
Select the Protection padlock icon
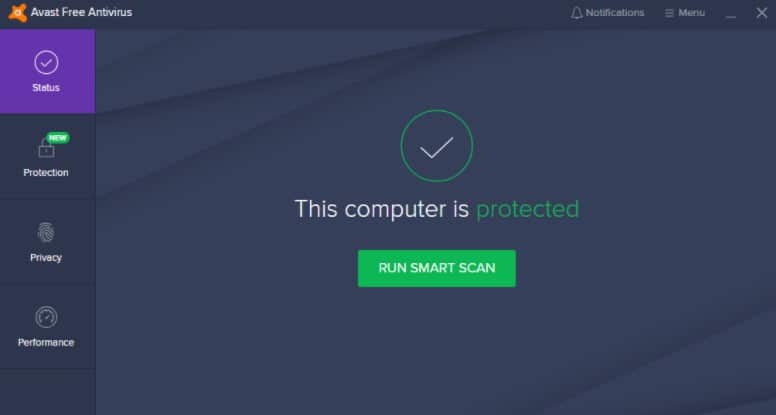coord(47,148)
